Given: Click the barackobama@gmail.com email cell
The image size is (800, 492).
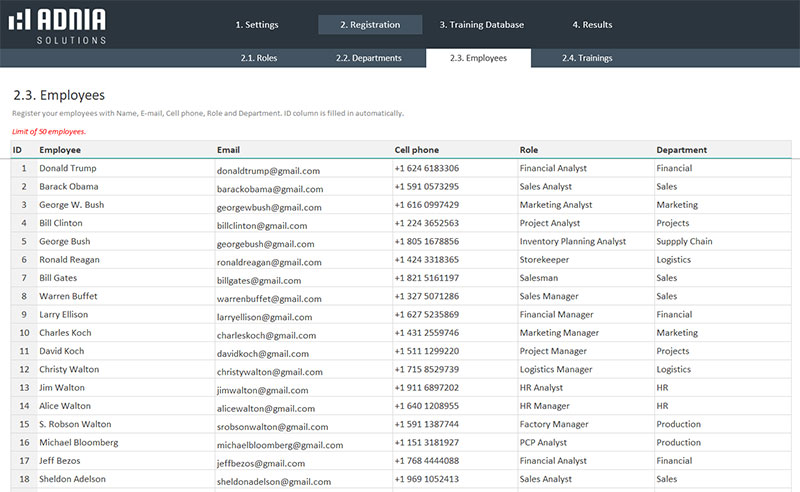Looking at the screenshot, I should pos(268,188).
